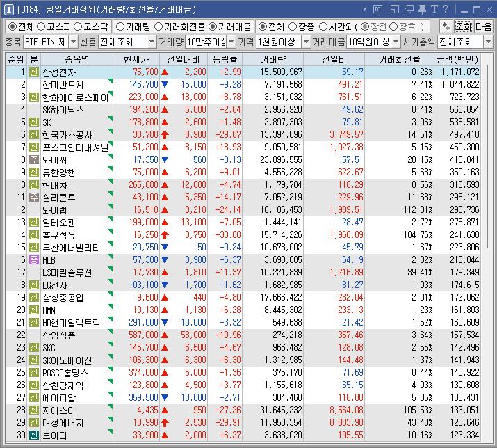Click the 주 badge on the 실리콘투 row
The width and height of the screenshot is (497, 448).
tap(34, 198)
